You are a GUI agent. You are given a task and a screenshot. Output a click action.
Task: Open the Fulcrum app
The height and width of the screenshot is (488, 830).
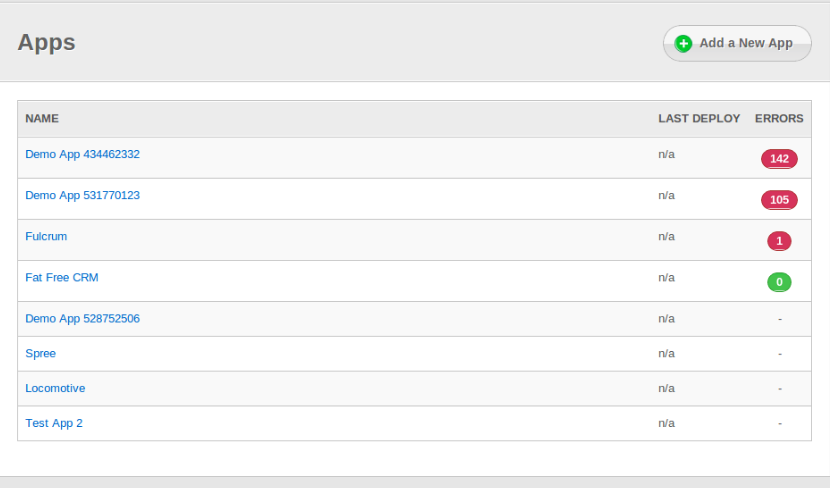click(x=46, y=236)
